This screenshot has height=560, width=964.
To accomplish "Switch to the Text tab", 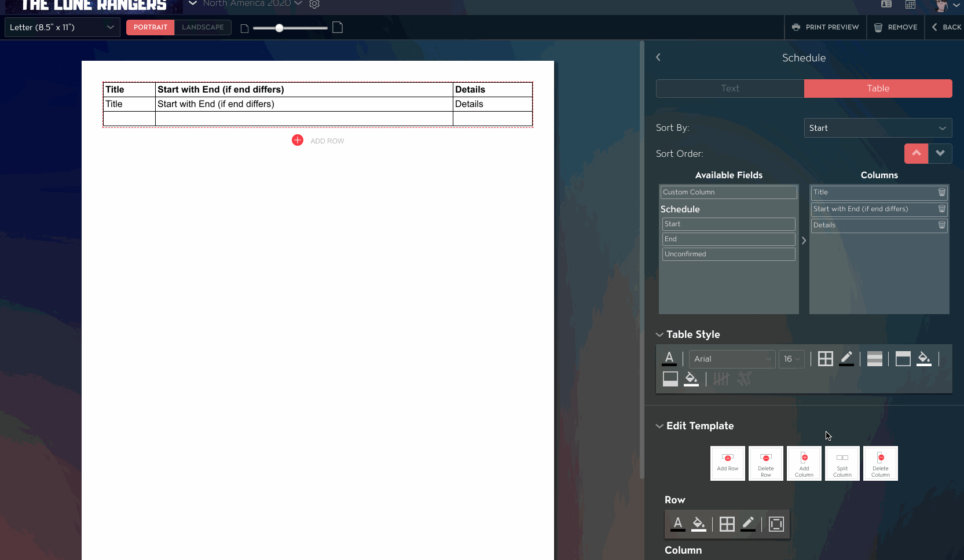I will pyautogui.click(x=730, y=89).
